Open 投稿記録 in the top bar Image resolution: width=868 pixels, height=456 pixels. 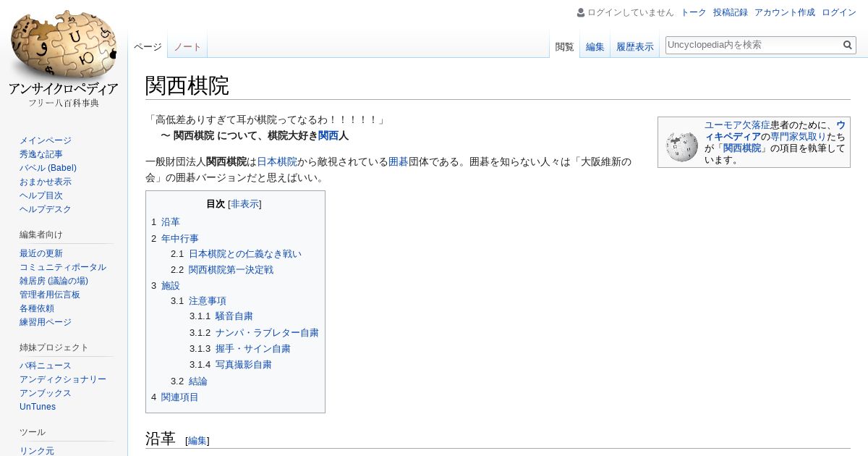[731, 12]
